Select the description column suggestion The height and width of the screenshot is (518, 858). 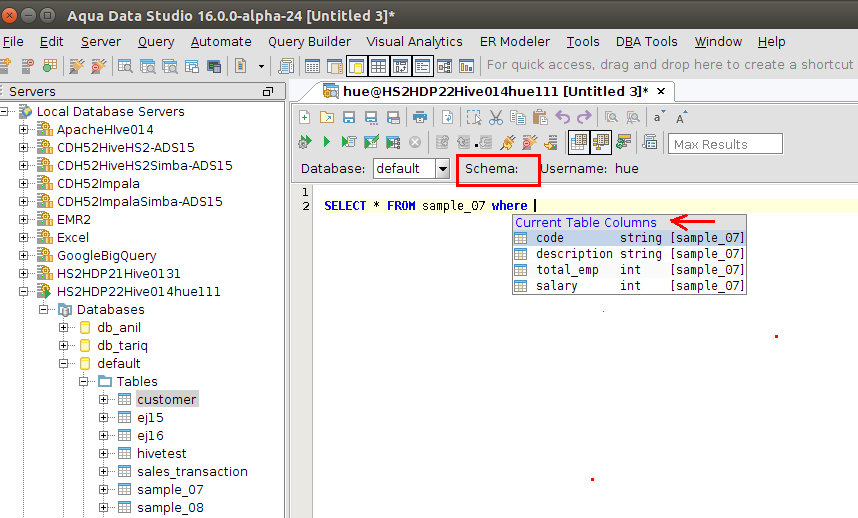[x=629, y=254]
